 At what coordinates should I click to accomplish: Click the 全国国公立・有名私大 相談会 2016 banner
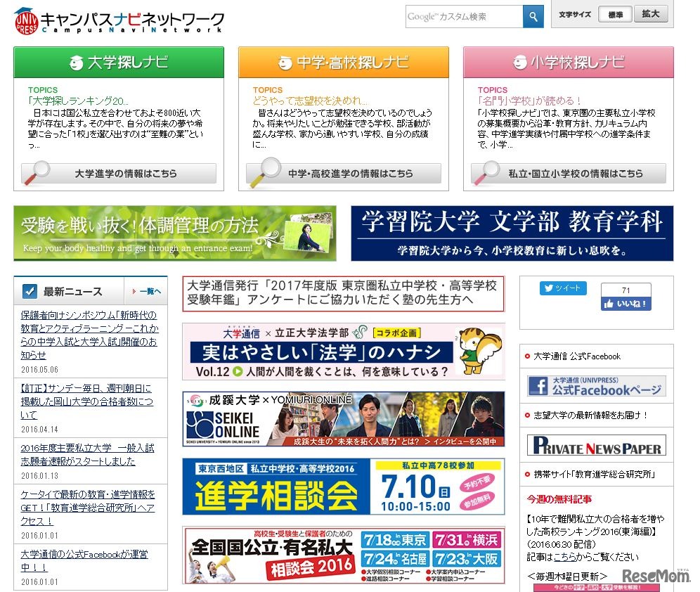pyautogui.click(x=343, y=555)
